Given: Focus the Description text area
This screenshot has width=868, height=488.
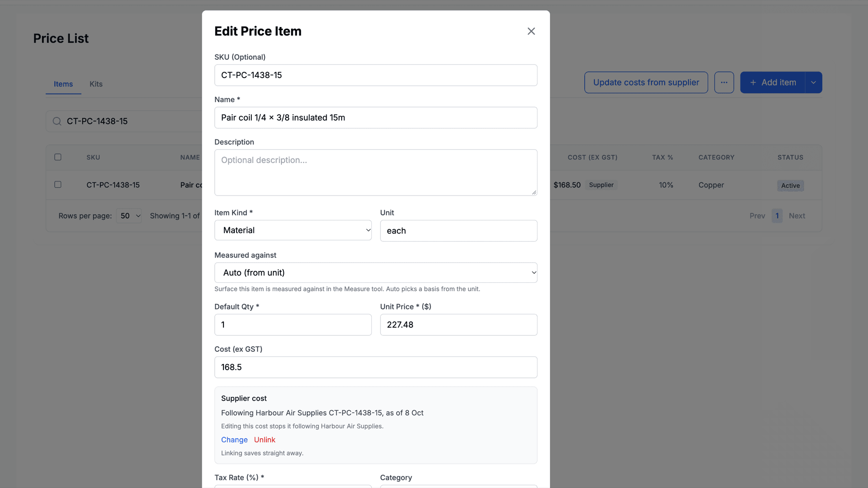Looking at the screenshot, I should 376,173.
